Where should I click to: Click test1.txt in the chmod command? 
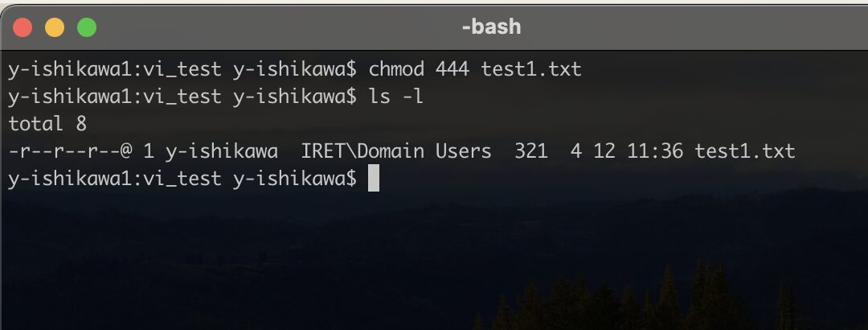531,69
